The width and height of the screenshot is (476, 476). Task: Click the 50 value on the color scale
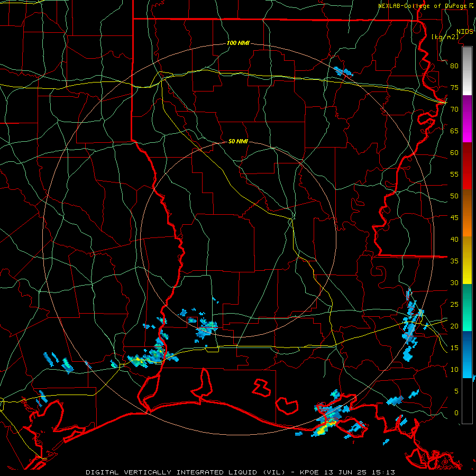pos(454,196)
